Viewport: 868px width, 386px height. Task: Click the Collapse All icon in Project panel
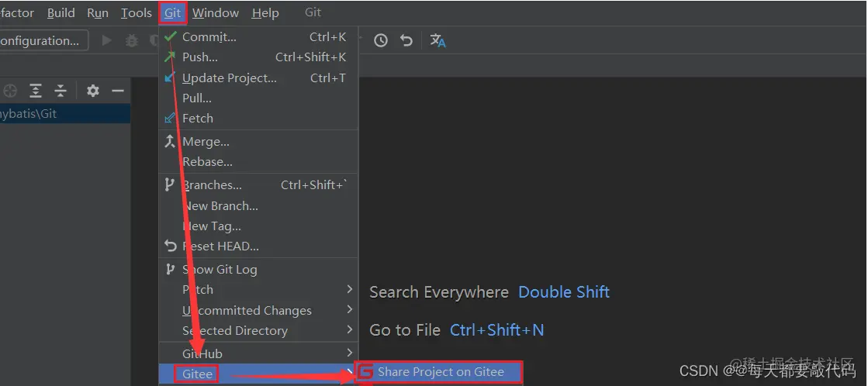point(61,91)
